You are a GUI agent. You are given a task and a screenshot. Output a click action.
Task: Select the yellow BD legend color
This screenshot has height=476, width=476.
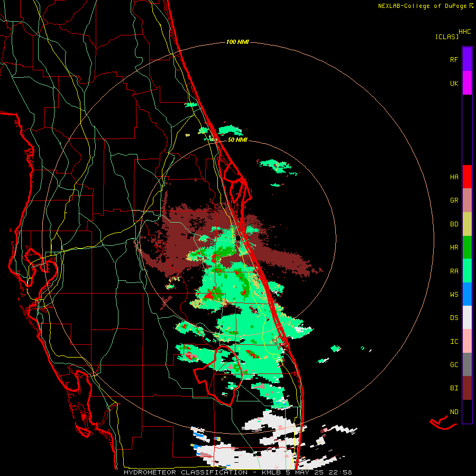click(467, 224)
